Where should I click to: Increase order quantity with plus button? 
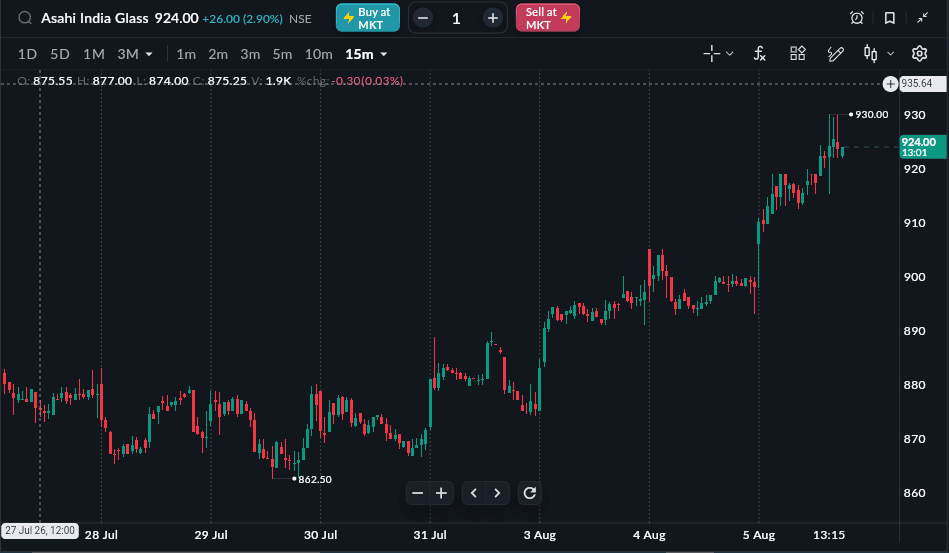point(493,18)
